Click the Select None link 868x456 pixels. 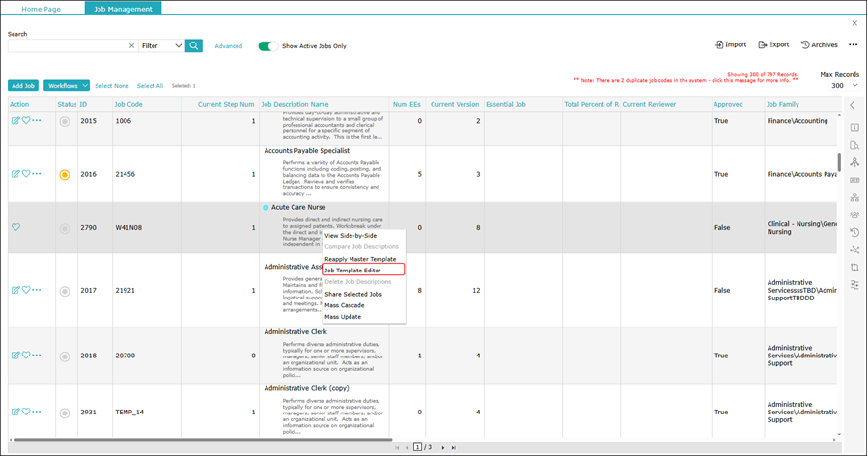click(x=112, y=86)
